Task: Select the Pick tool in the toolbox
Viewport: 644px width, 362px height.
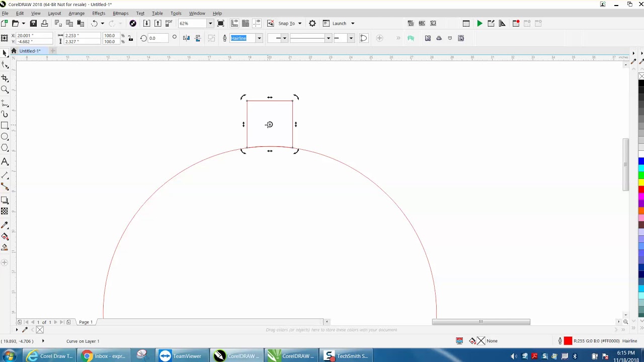Action: 5,53
